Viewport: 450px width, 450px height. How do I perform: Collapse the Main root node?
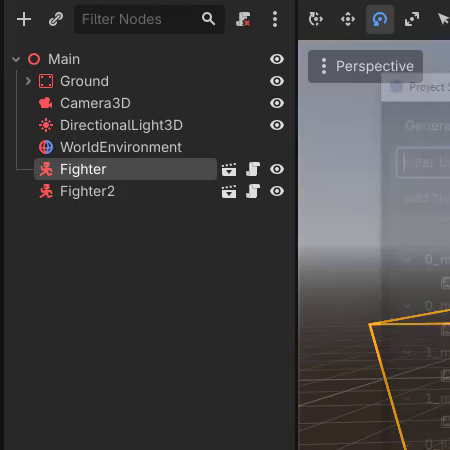pyautogui.click(x=16, y=59)
